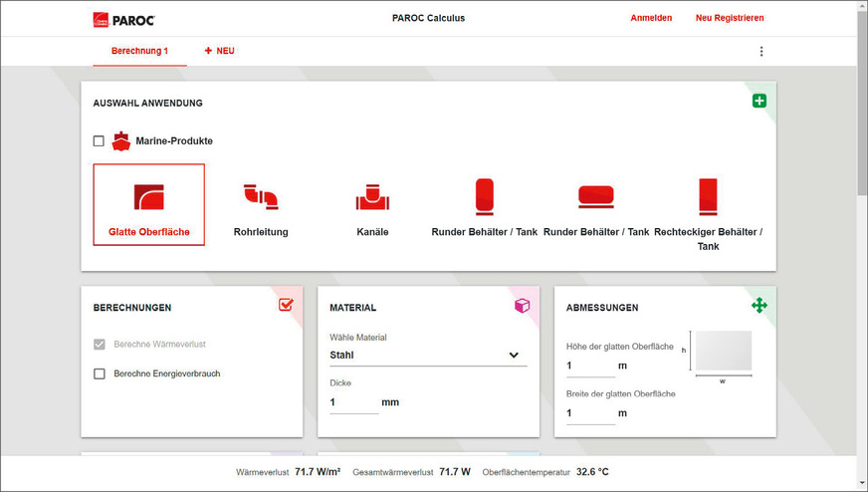Click the BERECHNUNGEN heading
This screenshot has width=868, height=492.
pyautogui.click(x=132, y=308)
